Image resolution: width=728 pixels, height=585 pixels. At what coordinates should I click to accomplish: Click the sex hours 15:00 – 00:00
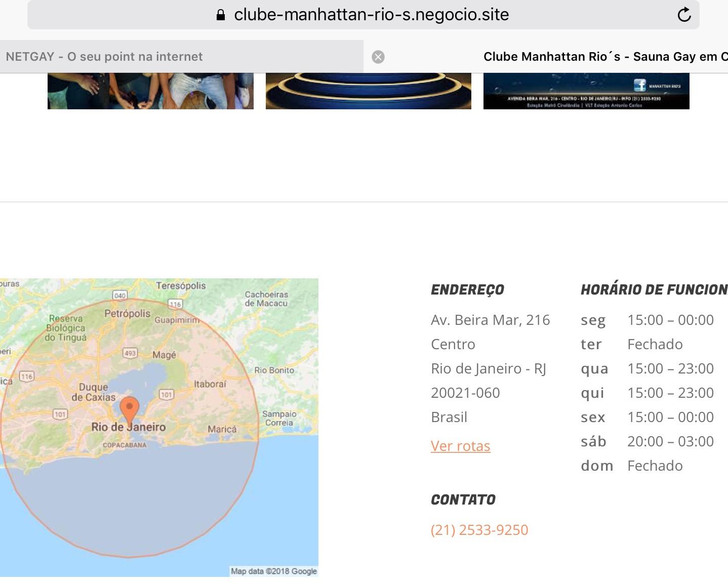[670, 417]
